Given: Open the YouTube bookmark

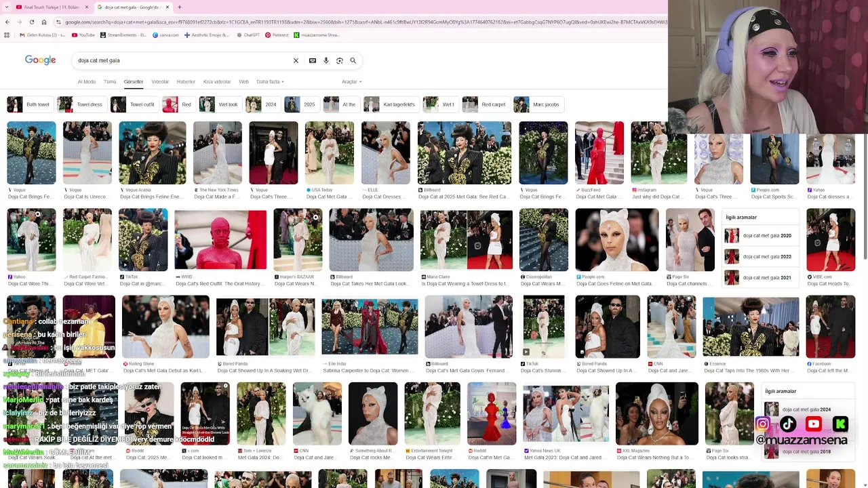Looking at the screenshot, I should (83, 35).
